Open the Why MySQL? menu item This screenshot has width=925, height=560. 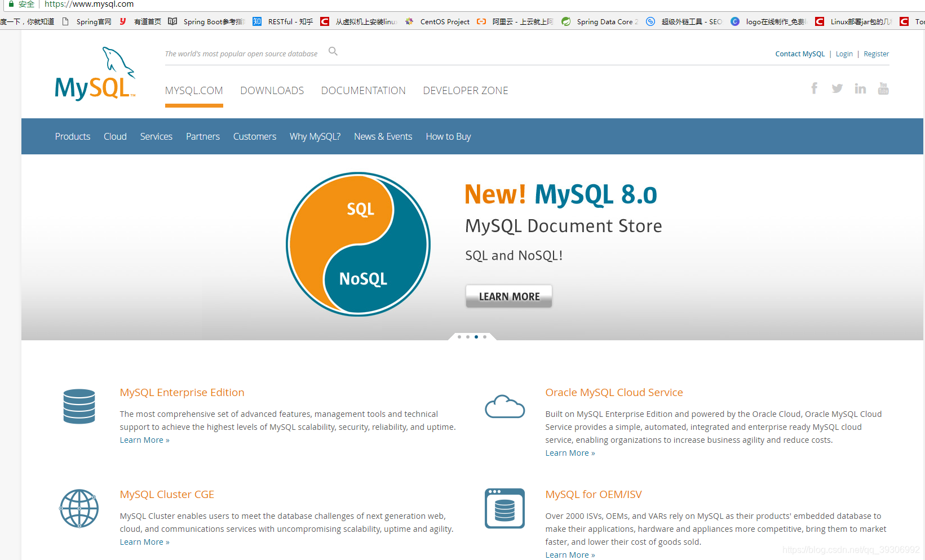click(315, 136)
